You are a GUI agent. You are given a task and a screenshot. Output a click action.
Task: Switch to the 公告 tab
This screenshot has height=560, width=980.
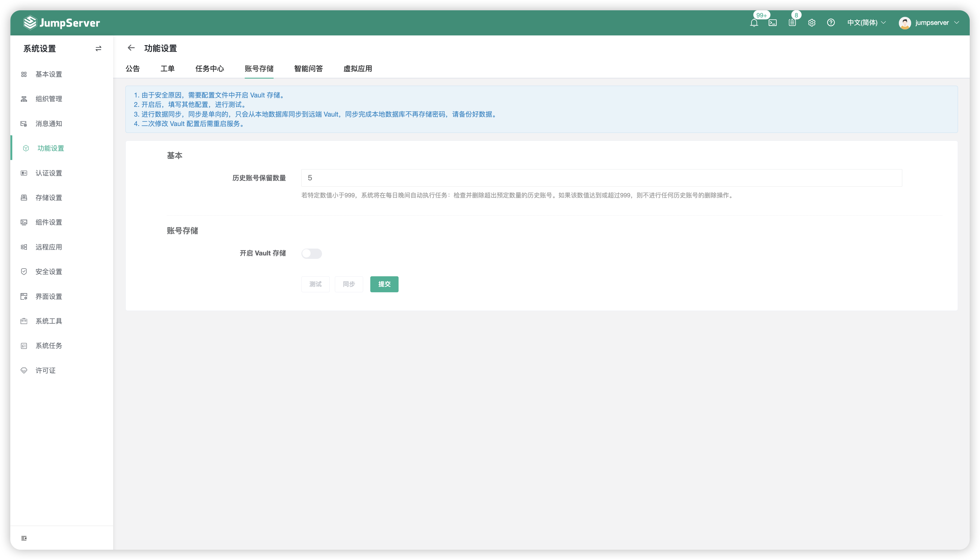point(133,69)
